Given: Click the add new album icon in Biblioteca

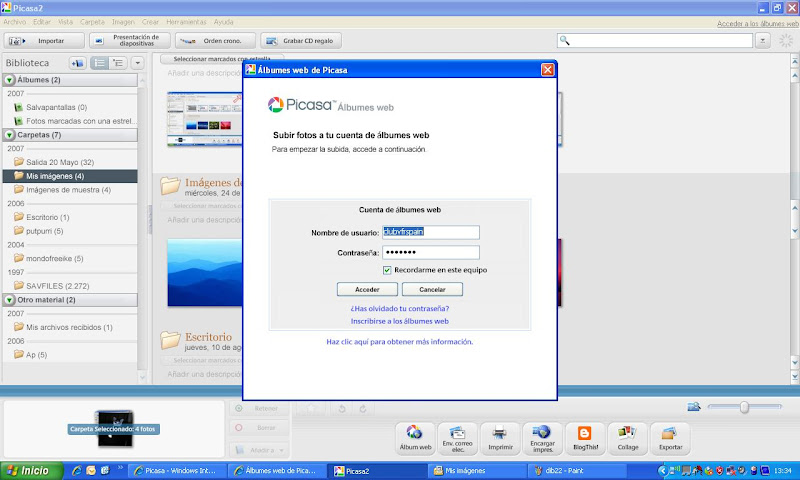Looking at the screenshot, I should point(78,63).
